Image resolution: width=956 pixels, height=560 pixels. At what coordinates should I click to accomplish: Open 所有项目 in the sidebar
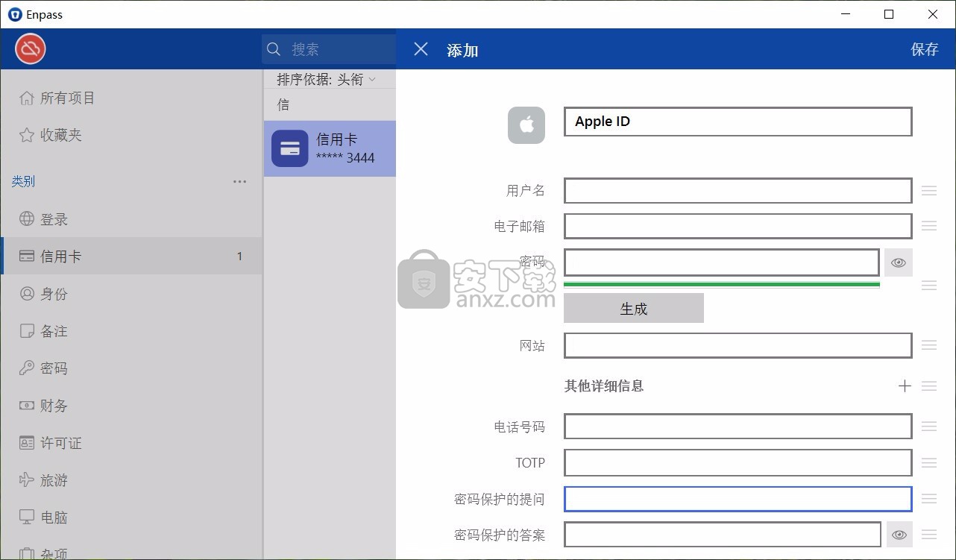[131, 98]
